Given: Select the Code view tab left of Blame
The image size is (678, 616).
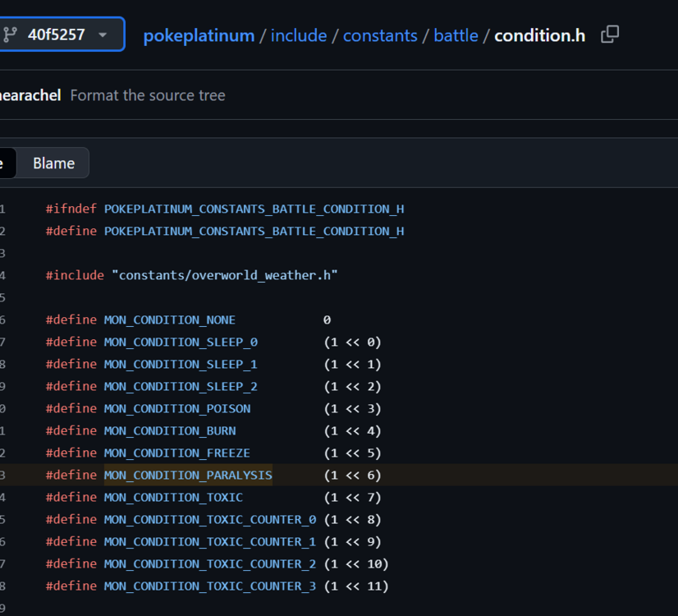Looking at the screenshot, I should coord(4,163).
